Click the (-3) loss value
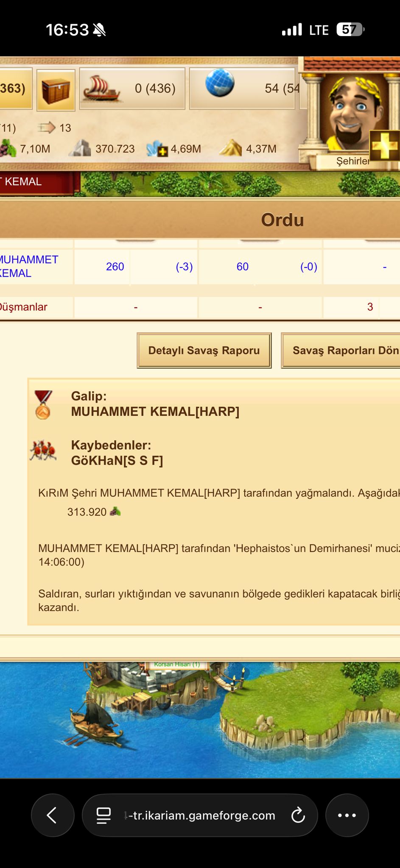 [x=184, y=267]
